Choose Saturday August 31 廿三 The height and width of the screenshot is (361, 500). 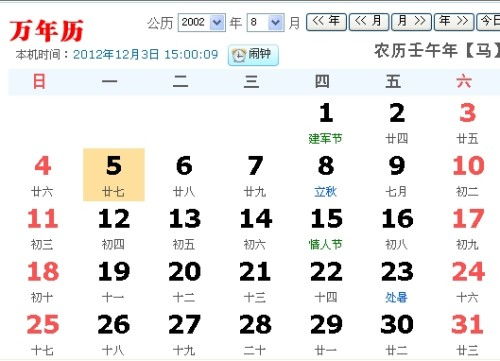468,334
